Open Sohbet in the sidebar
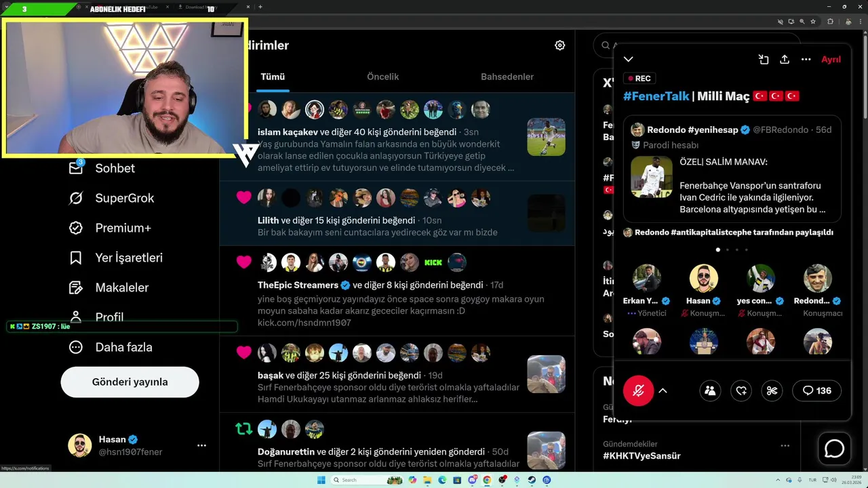 click(102, 168)
